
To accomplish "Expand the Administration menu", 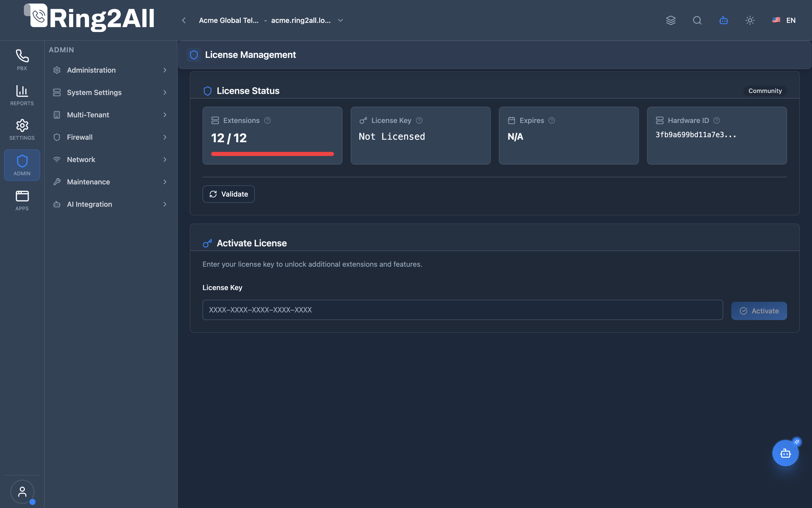I will pos(111,70).
